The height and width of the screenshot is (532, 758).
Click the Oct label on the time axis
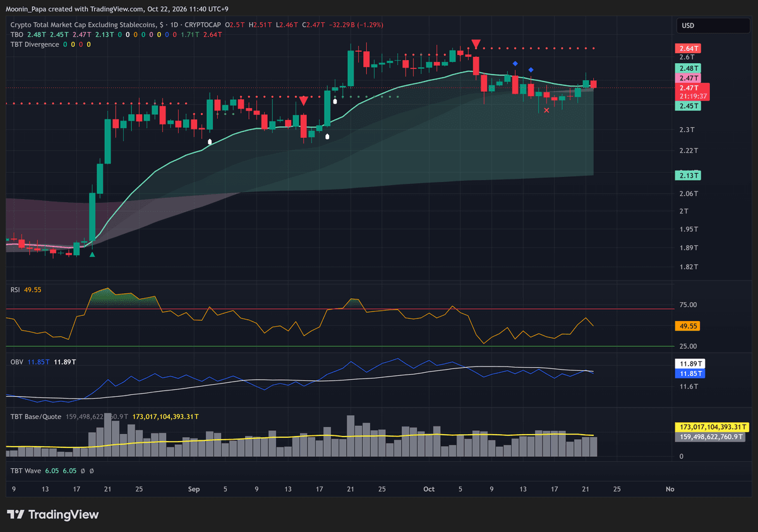(430, 489)
